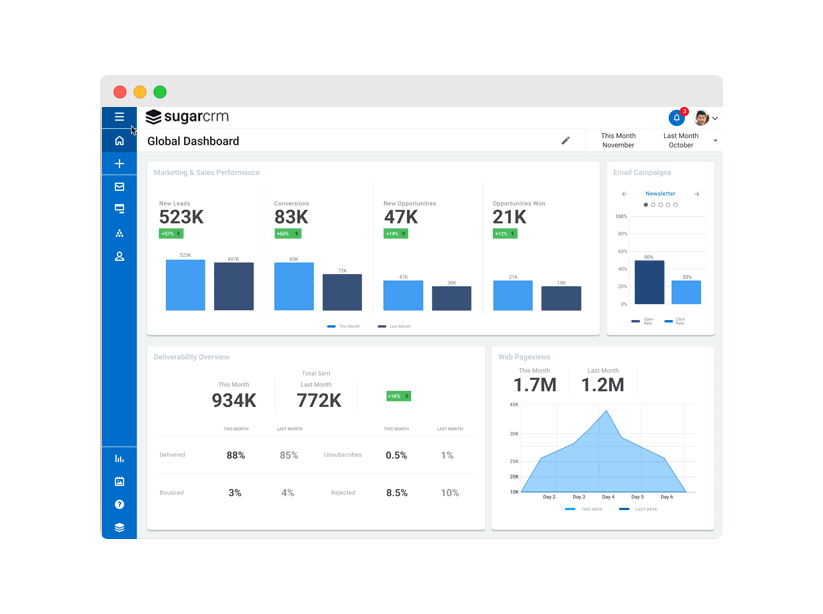Open the hamburger menu in the sidebar
Screen dimensions: 823x614
pos(119,117)
